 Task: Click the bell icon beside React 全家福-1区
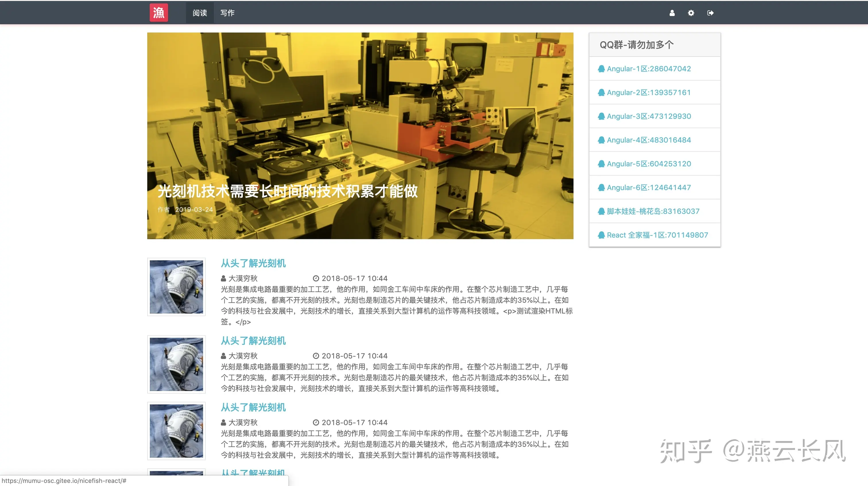point(602,235)
